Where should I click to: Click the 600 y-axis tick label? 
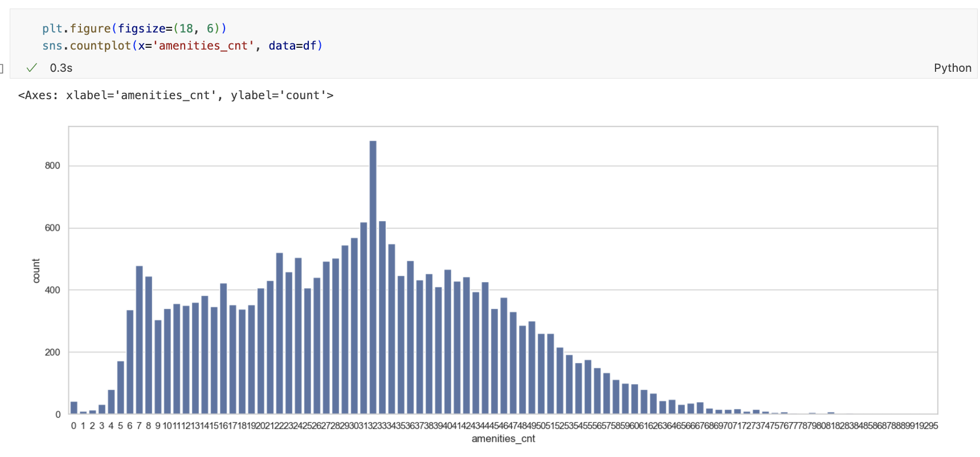(52, 228)
